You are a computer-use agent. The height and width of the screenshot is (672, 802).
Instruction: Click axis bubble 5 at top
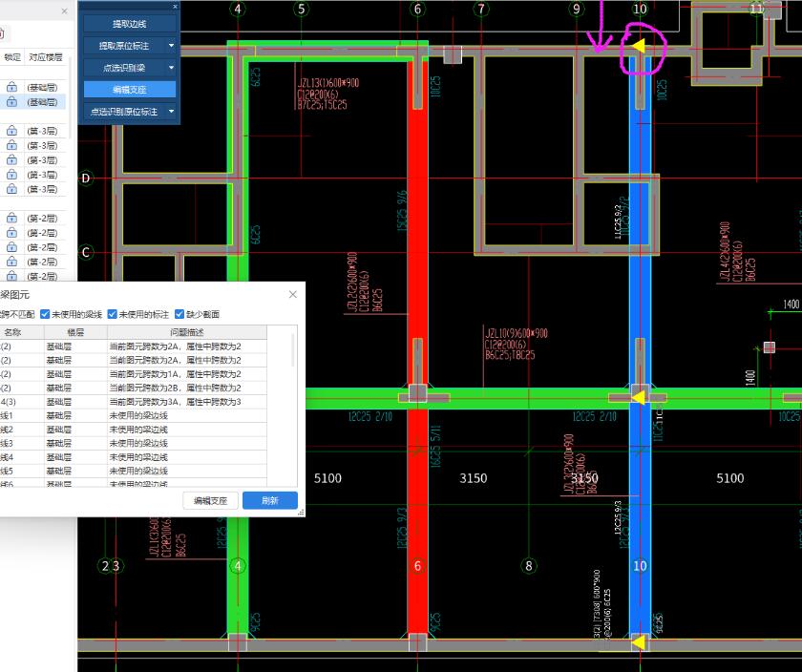(301, 9)
